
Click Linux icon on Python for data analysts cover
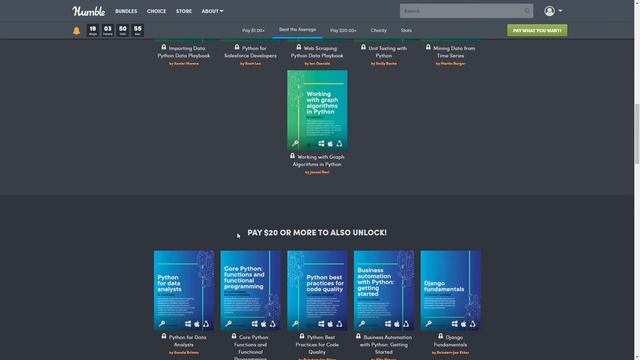click(x=206, y=324)
